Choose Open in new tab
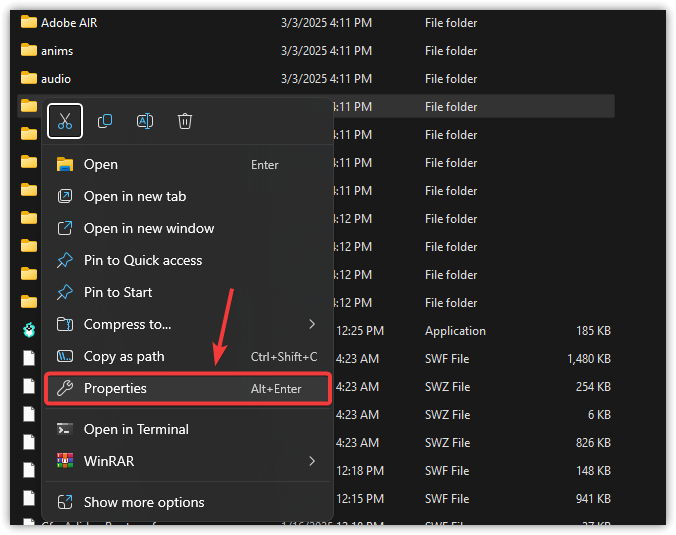This screenshot has height=535, width=676. pyautogui.click(x=134, y=196)
